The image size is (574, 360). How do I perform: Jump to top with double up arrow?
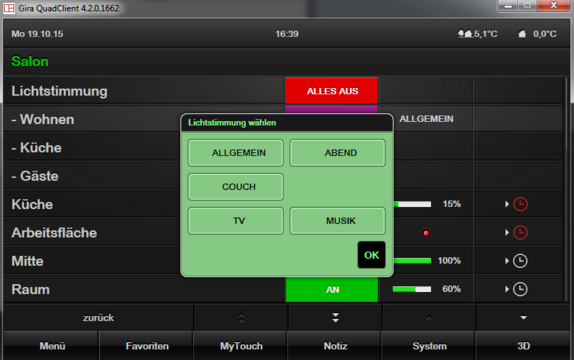[241, 318]
